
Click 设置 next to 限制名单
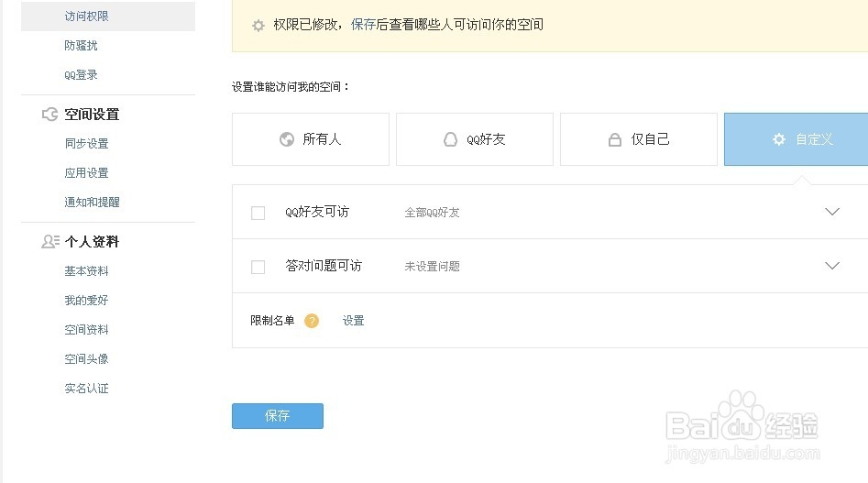[x=353, y=321]
